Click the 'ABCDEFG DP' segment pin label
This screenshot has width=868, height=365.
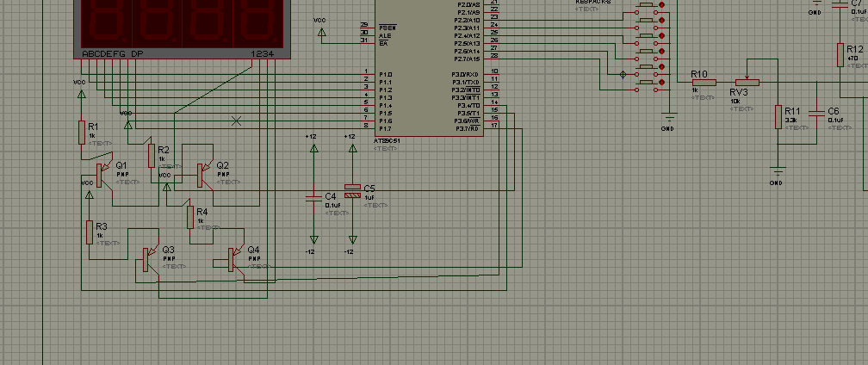[x=112, y=53]
